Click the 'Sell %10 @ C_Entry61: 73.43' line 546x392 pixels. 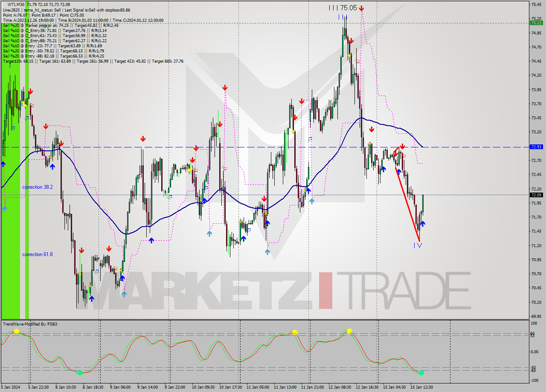click(55, 35)
